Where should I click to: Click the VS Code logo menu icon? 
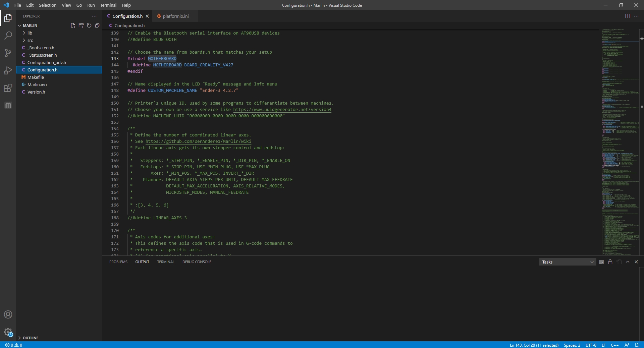[x=6, y=5]
